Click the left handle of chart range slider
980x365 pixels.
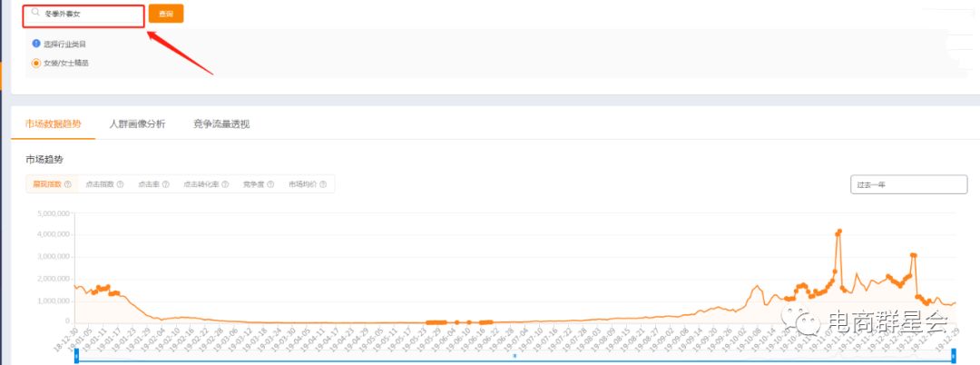coord(76,358)
